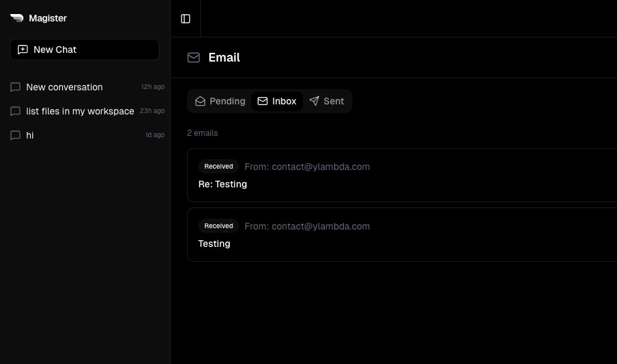Click the Magister app name
617x364 pixels.
pyautogui.click(x=48, y=18)
